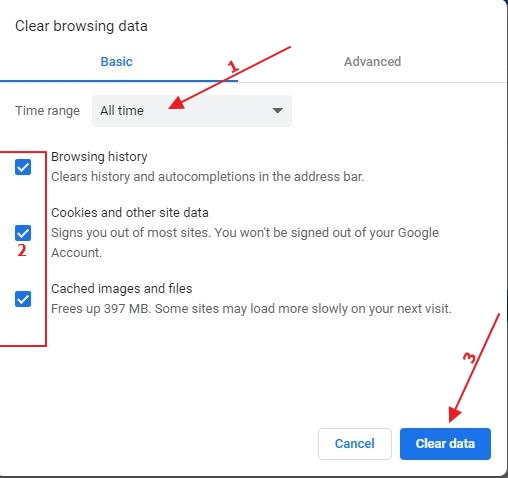508x478 pixels.
Task: Click the red number 3 annotation
Action: (470, 358)
